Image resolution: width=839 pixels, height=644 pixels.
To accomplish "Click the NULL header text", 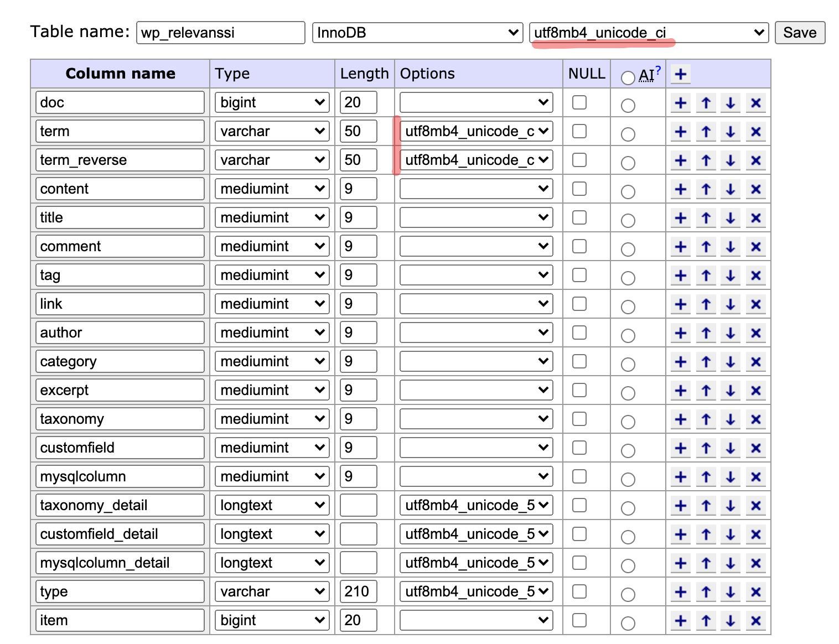I will pyautogui.click(x=587, y=74).
